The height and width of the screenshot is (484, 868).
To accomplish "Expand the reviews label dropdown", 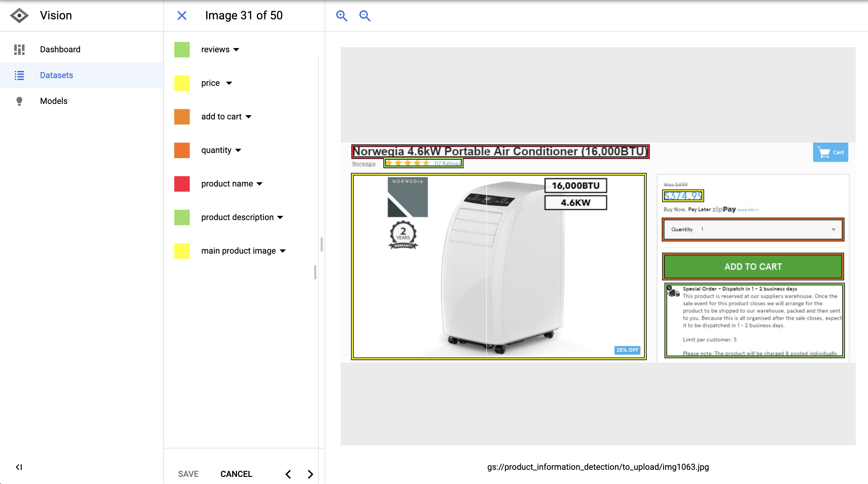I will [237, 50].
